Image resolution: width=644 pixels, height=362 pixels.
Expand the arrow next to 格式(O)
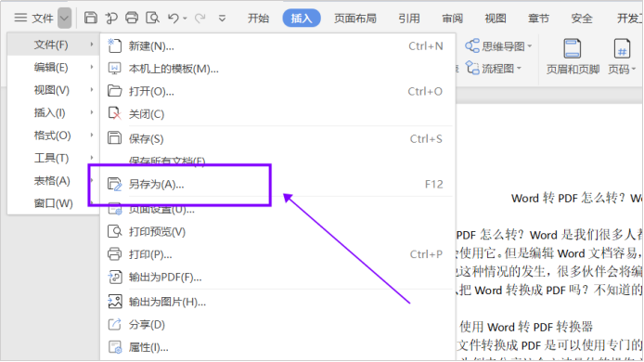pos(92,135)
